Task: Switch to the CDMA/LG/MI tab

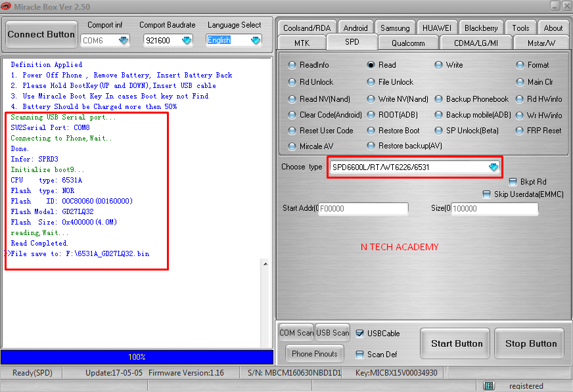Action: click(x=476, y=43)
